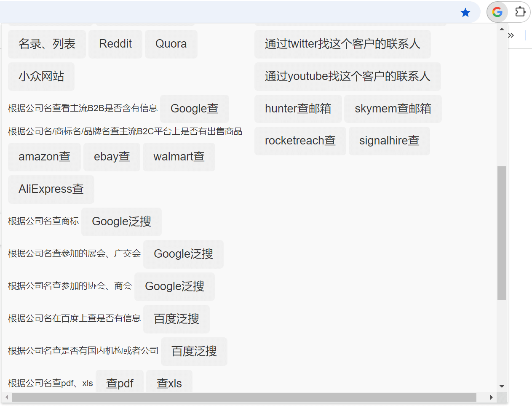Click 百度泛搜 for 国内机构或者公司
Viewport: 532px width, 408px height.
click(194, 351)
